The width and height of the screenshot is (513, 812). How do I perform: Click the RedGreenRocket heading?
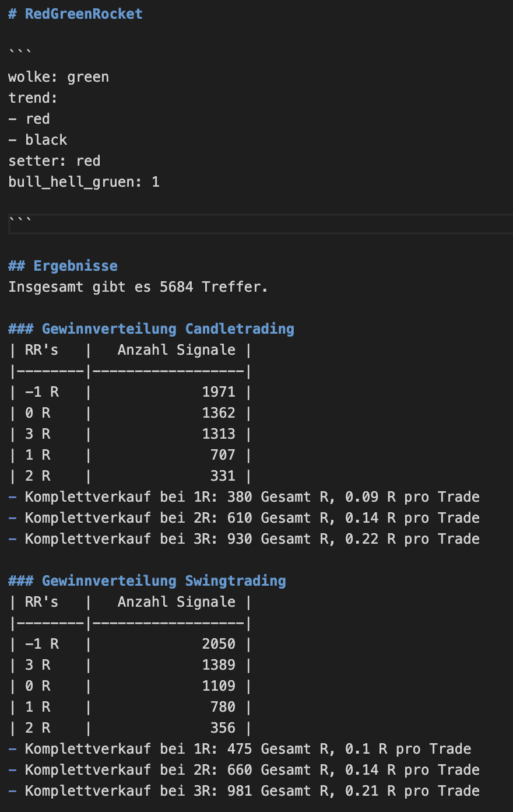coord(83,14)
